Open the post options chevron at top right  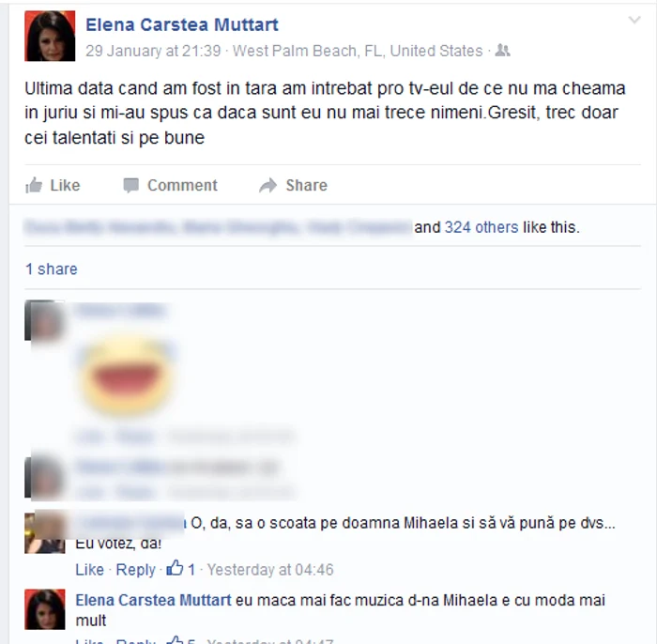point(634,20)
